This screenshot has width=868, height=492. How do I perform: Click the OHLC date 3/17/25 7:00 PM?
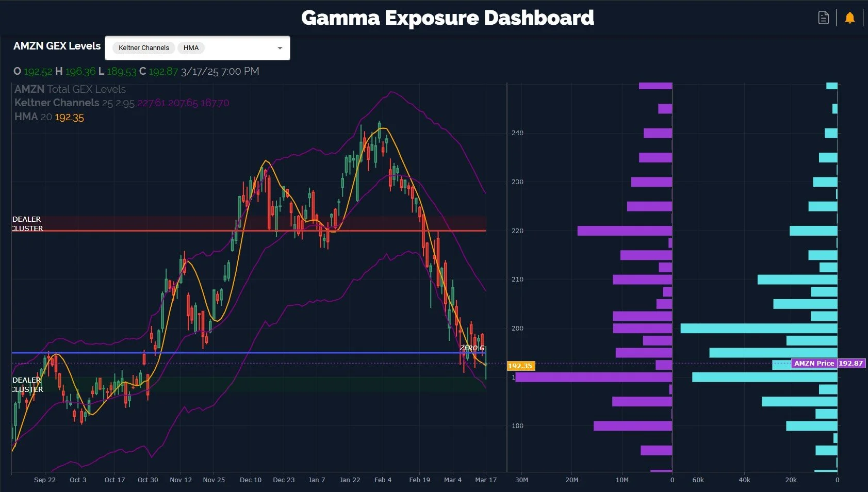[220, 72]
